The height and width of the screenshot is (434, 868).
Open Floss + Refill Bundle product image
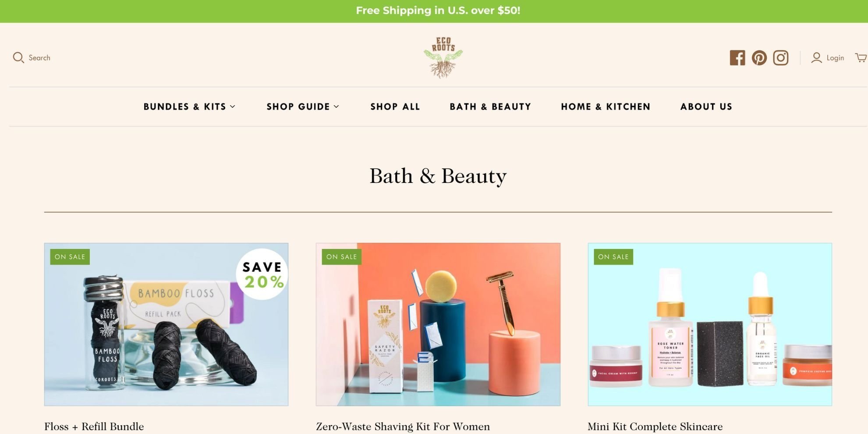point(166,324)
